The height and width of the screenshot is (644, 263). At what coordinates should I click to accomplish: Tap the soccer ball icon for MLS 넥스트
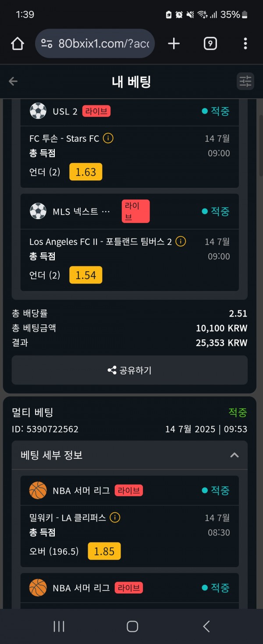[38, 211]
